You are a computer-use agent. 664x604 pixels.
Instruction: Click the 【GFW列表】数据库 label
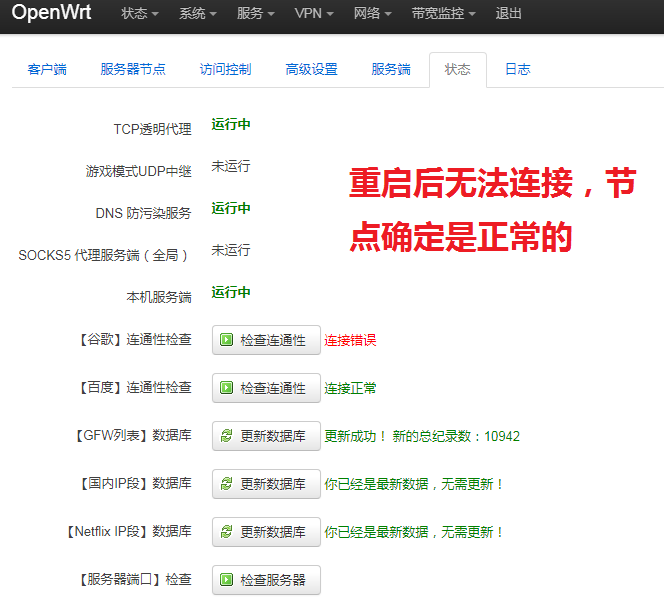coord(132,435)
